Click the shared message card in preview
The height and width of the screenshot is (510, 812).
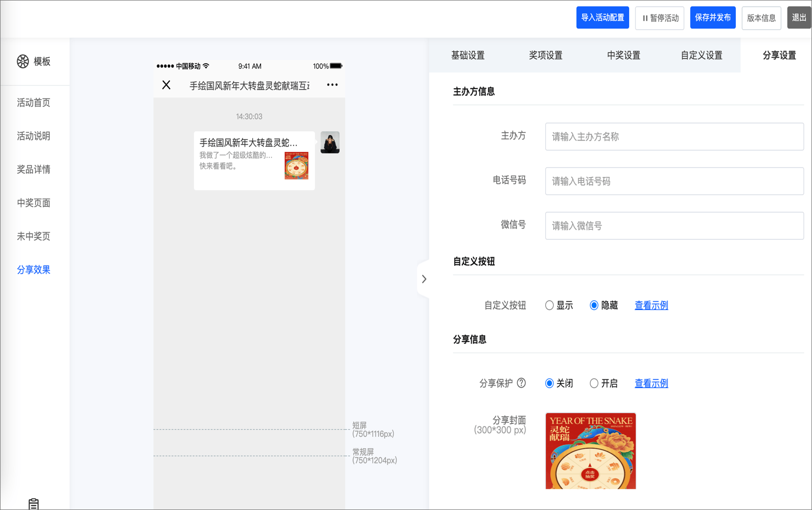[x=254, y=161]
